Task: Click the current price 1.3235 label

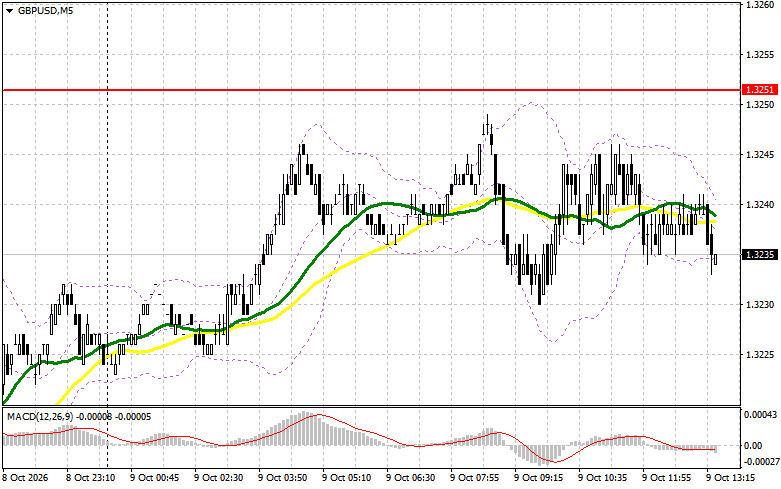Action: pyautogui.click(x=759, y=255)
